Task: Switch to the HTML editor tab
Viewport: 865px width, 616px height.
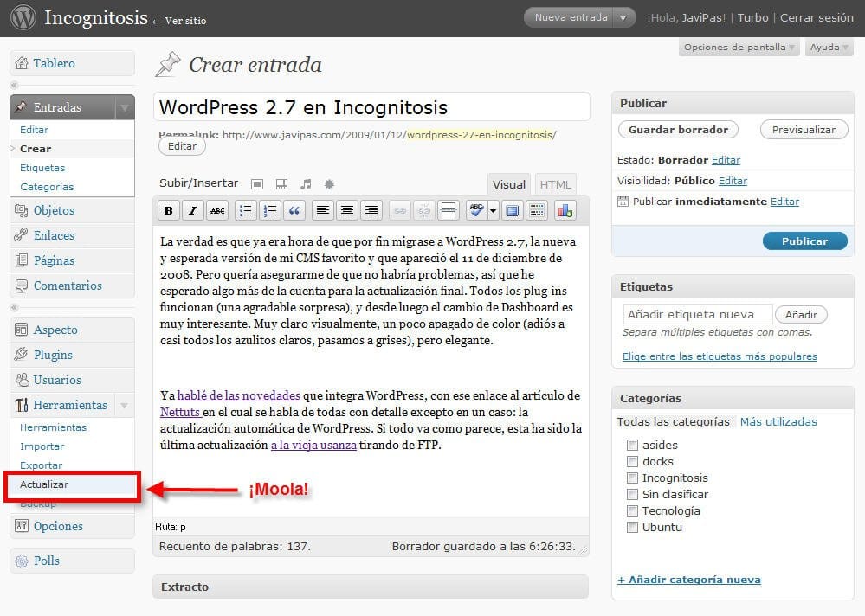Action: pyautogui.click(x=555, y=183)
